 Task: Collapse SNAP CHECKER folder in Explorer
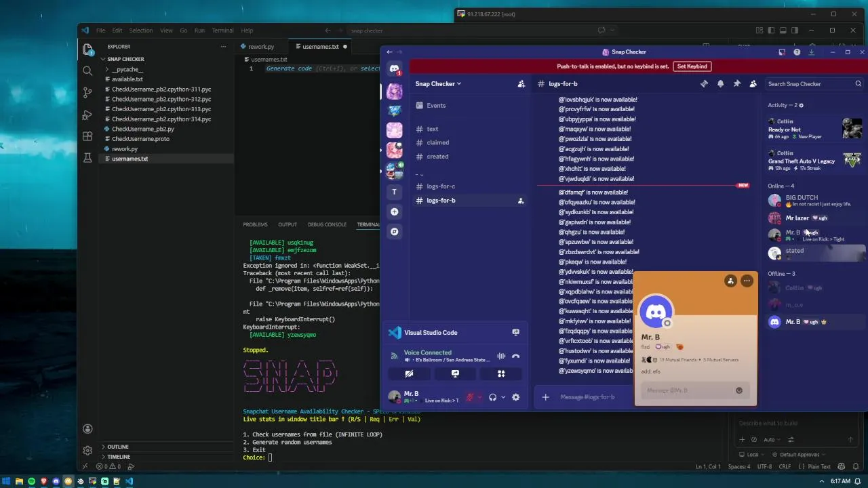point(125,59)
